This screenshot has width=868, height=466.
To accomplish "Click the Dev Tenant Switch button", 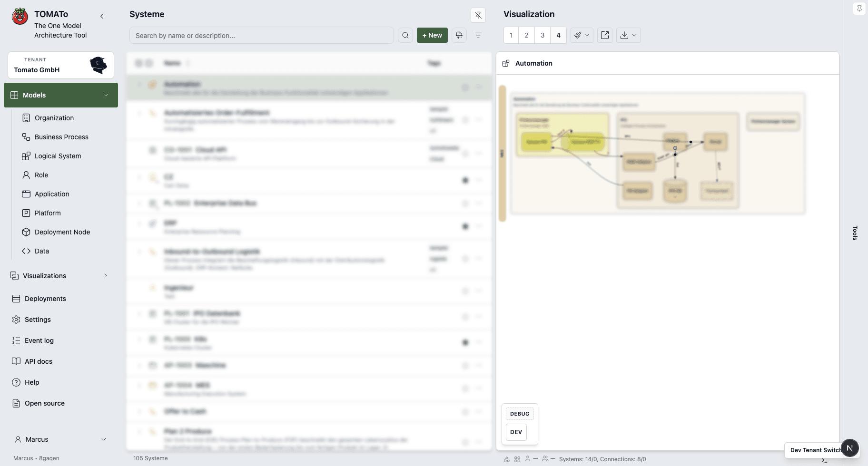I will [x=814, y=450].
